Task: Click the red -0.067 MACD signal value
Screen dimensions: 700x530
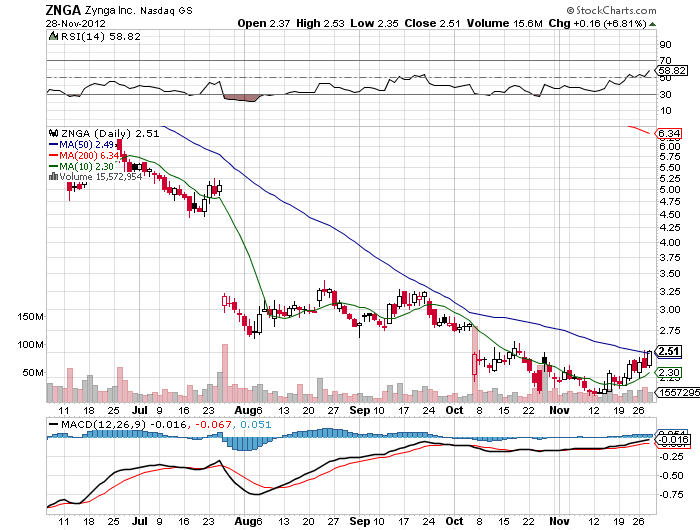Action: pyautogui.click(x=212, y=424)
